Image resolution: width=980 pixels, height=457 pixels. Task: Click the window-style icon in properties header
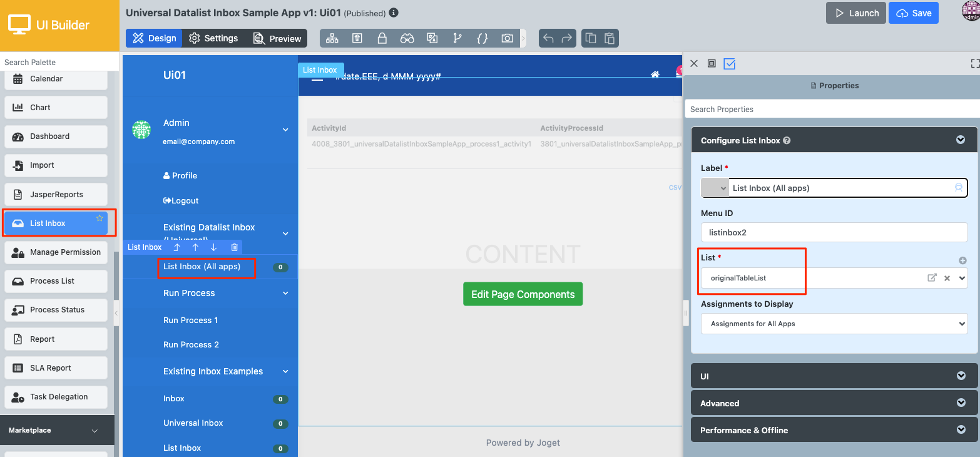(x=712, y=63)
